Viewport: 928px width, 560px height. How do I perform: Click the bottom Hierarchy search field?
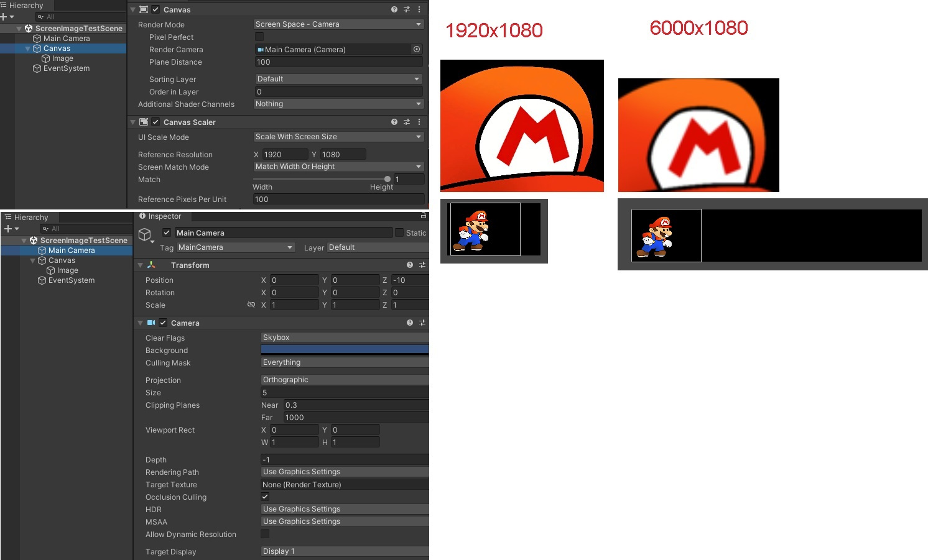point(85,229)
